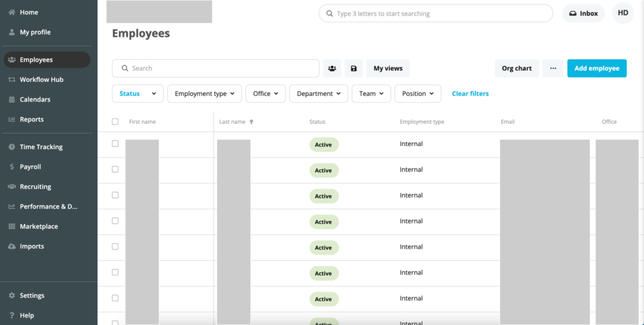Click the people group button beside search
The width and height of the screenshot is (644, 325).
point(332,68)
